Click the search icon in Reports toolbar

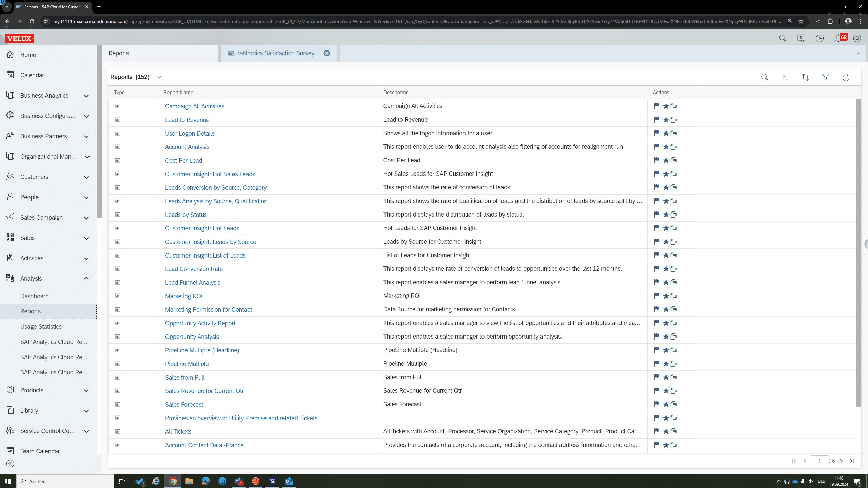tap(765, 77)
